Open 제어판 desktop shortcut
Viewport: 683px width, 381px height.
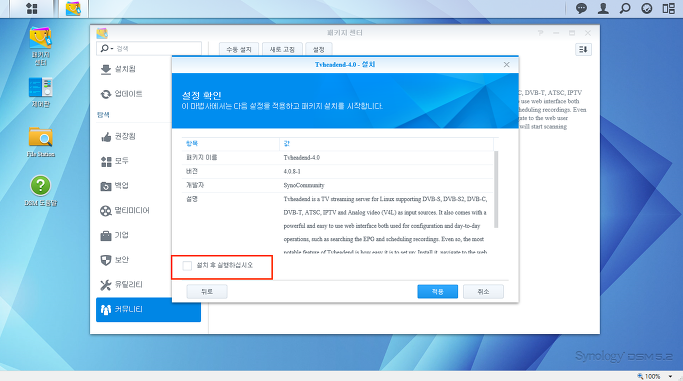coord(41,92)
